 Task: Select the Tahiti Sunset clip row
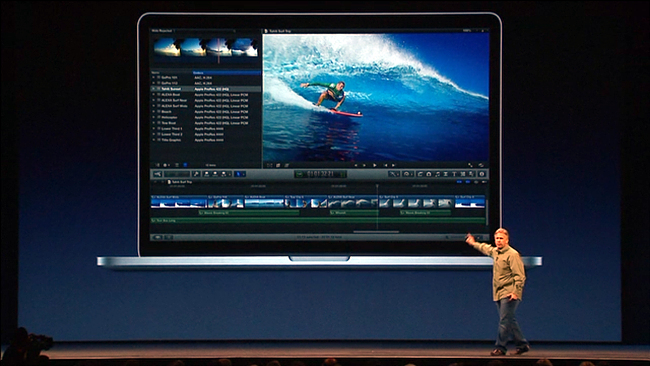(206, 89)
